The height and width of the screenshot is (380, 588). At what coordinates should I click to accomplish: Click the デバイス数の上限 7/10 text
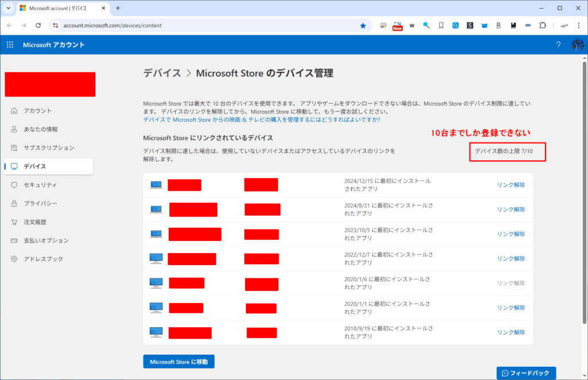tap(504, 151)
